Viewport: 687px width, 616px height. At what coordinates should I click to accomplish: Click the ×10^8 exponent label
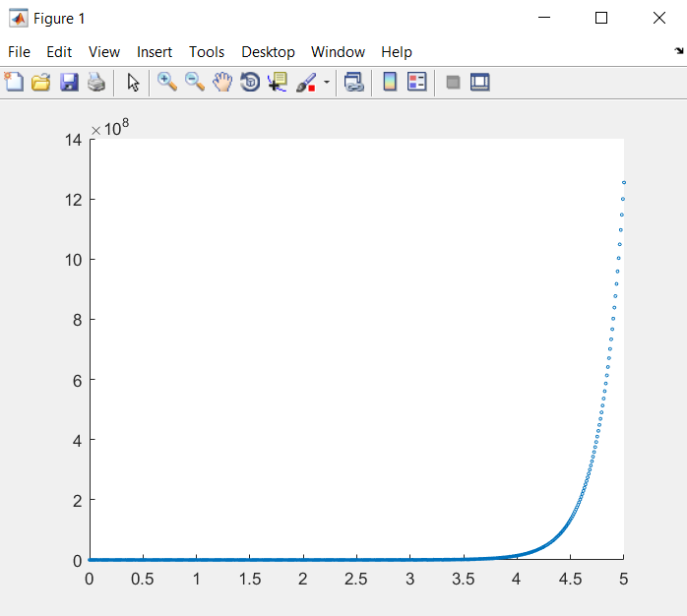[110, 128]
